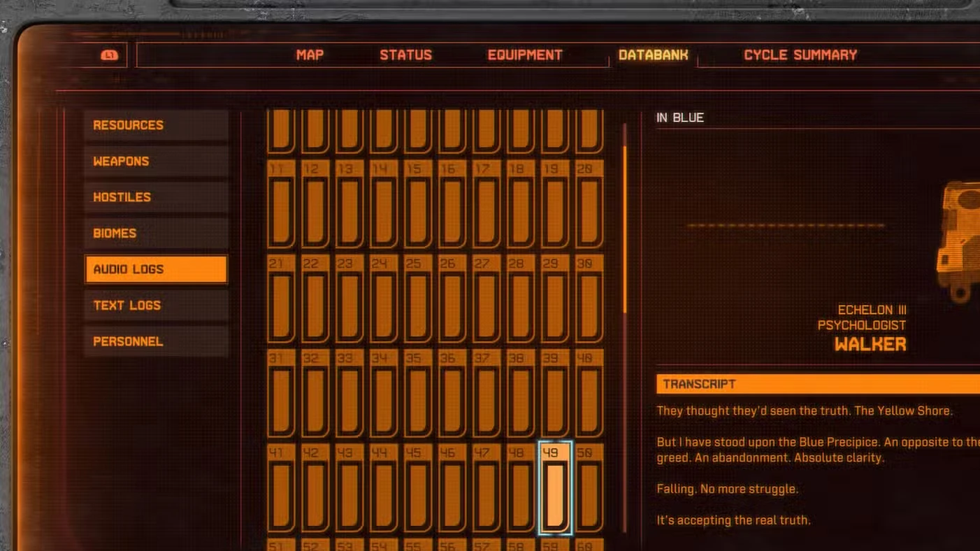Select audio log slot 28
Screen dimensions: 980x551
[521, 299]
